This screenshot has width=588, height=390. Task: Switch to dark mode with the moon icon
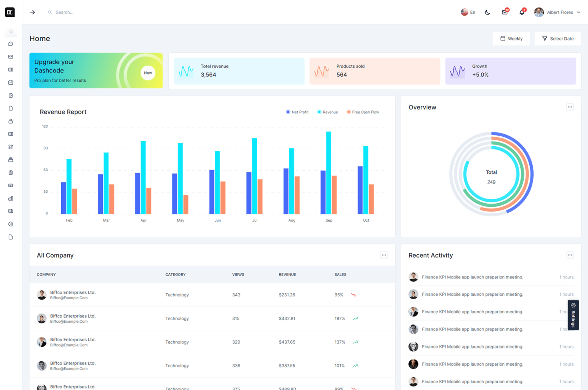[487, 12]
